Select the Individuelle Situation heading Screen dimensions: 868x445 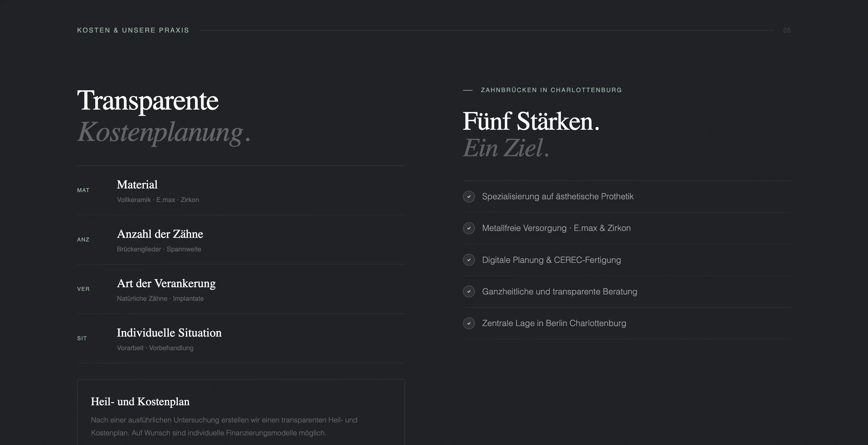(169, 333)
